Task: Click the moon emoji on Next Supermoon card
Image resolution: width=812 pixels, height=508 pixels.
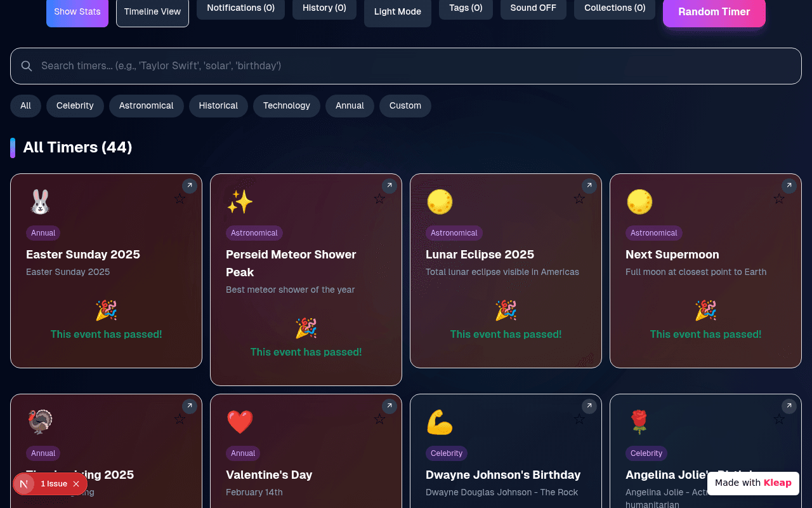Action: pyautogui.click(x=639, y=202)
